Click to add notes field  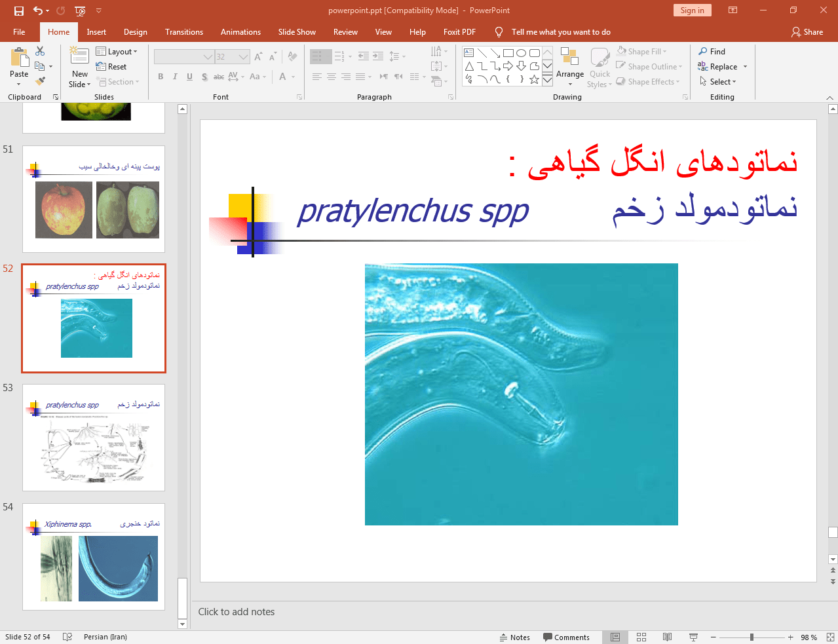click(x=511, y=612)
